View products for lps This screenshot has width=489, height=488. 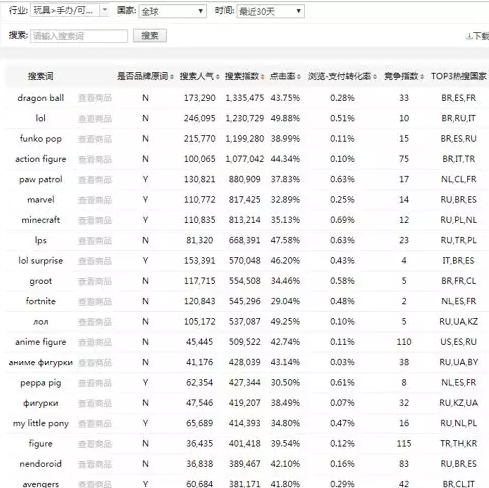95,240
